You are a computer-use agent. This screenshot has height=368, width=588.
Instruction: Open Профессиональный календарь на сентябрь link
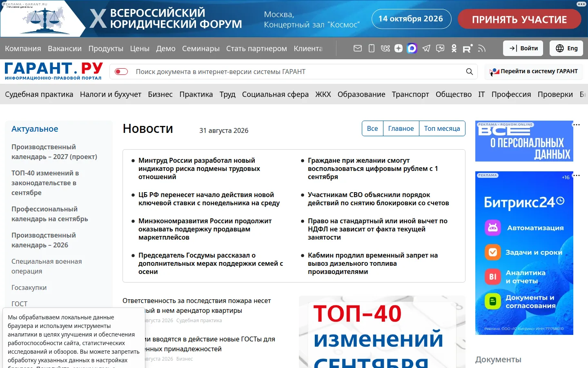coord(50,214)
